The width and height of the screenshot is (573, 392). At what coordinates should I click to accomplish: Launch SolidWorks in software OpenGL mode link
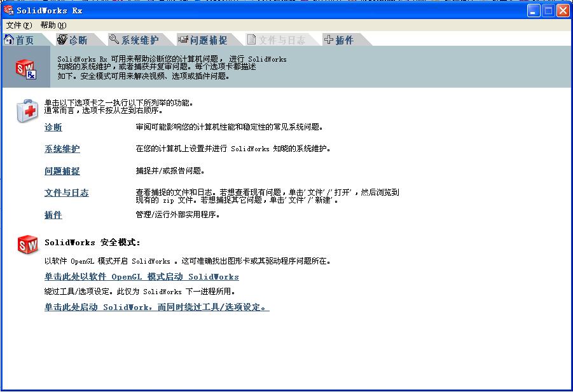tap(142, 276)
